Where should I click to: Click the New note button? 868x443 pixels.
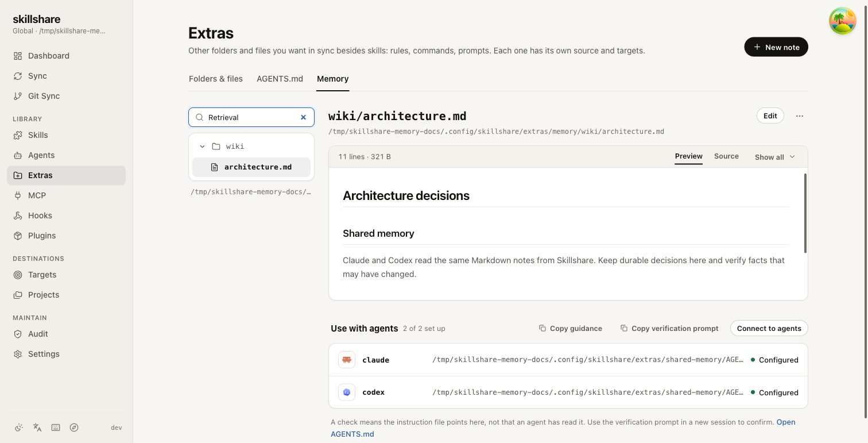tap(776, 47)
